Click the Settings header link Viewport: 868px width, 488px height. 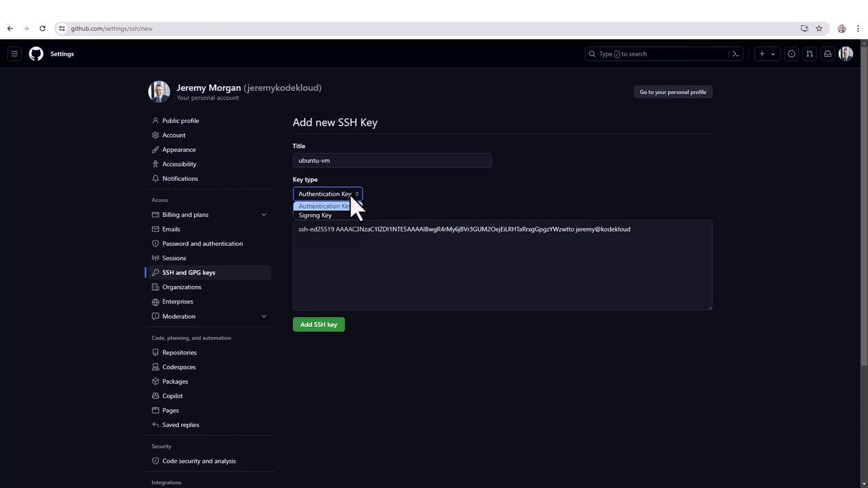coord(62,54)
